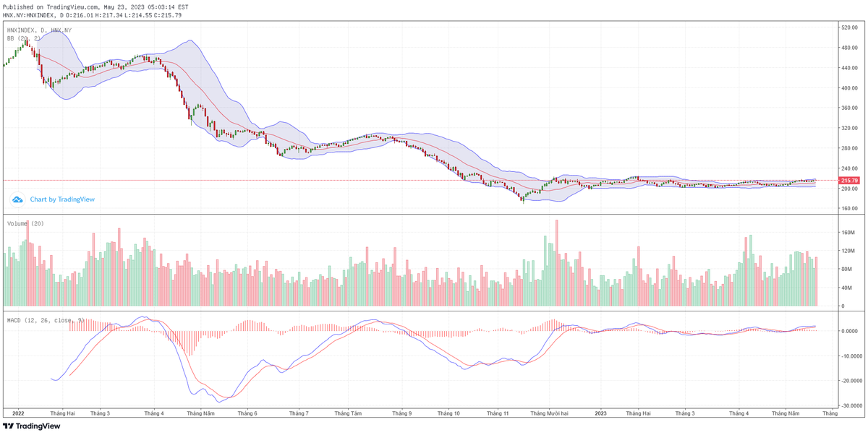This screenshot has height=435, width=868.
Task: Open the Chart by TradingView link
Action: 61,199
